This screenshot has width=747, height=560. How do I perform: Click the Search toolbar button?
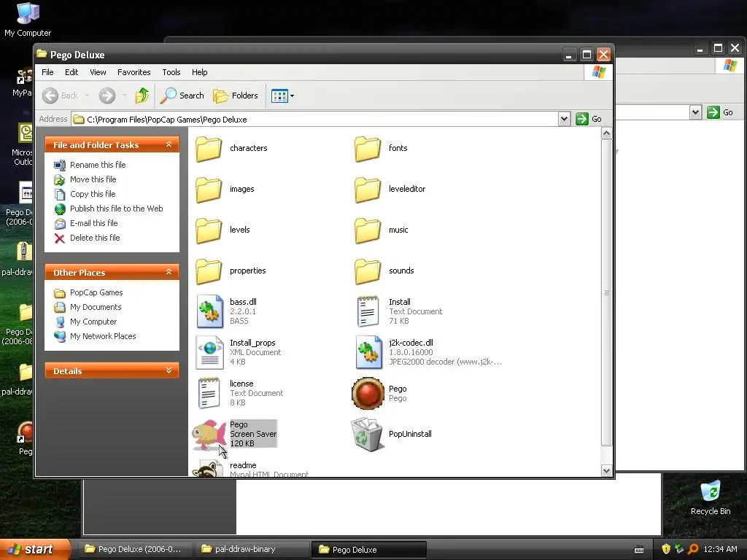coord(182,96)
